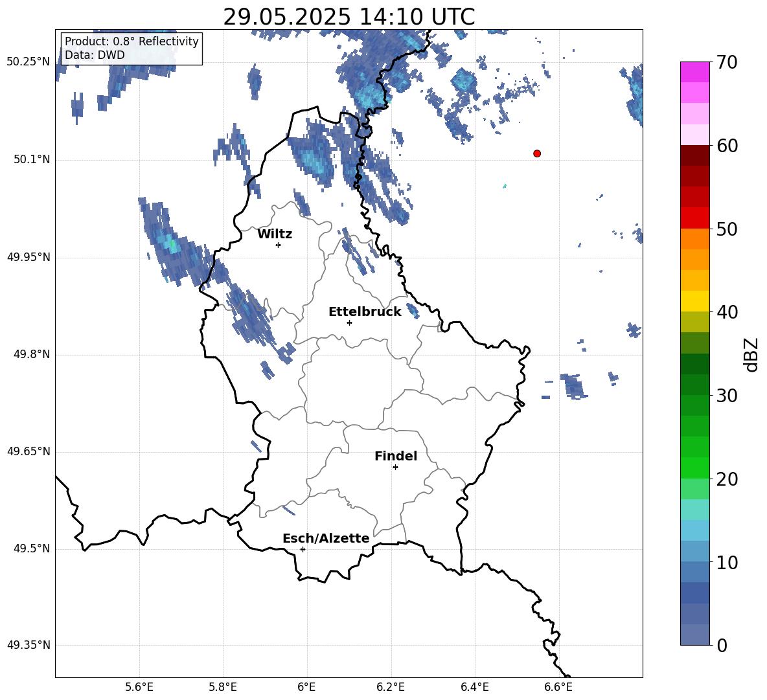Click the 49.5°N latitude label
Screen dimensions: 767x700
click(32, 548)
